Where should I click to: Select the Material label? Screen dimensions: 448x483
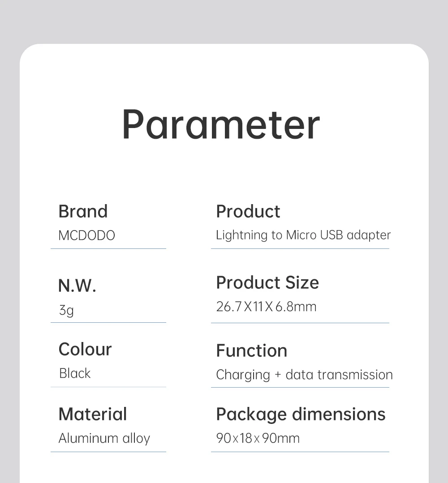point(93,414)
